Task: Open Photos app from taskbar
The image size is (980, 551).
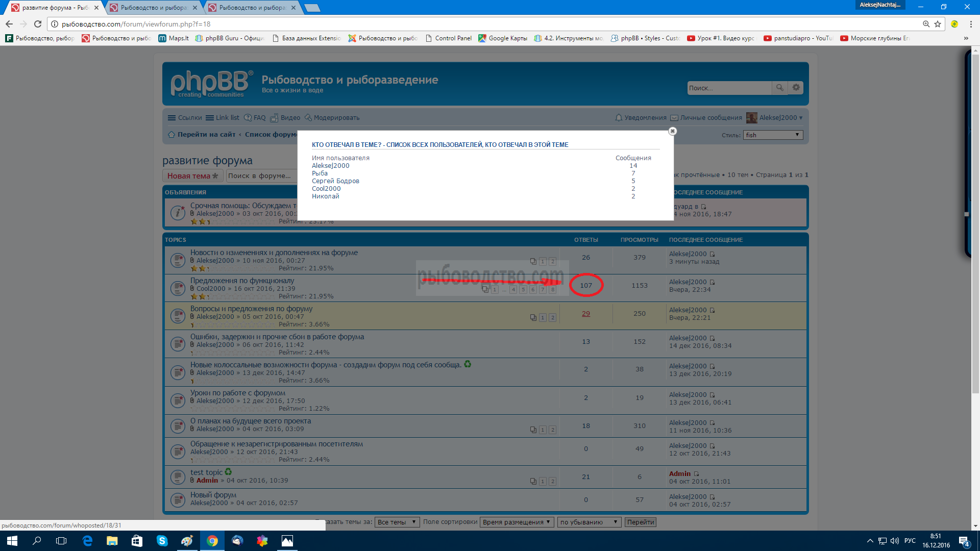Action: click(287, 541)
